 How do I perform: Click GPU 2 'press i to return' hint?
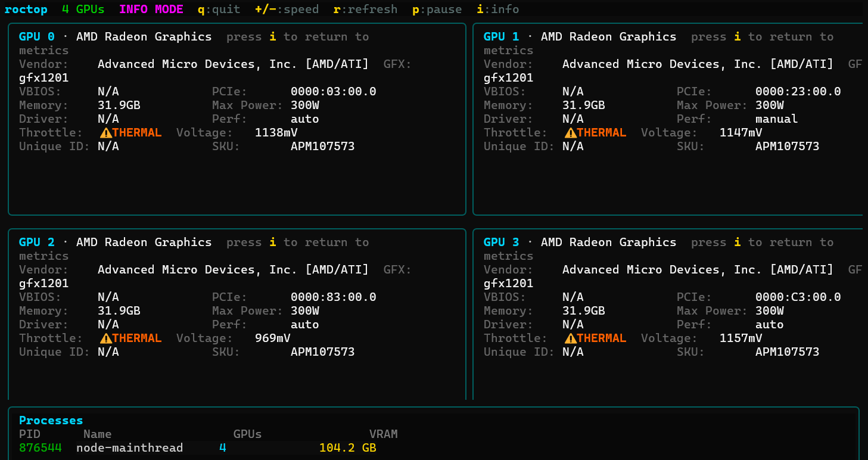pos(298,243)
